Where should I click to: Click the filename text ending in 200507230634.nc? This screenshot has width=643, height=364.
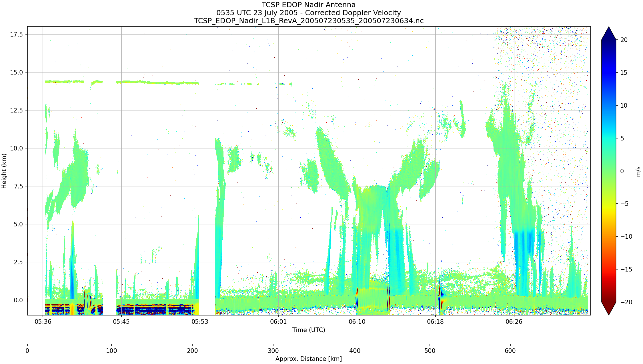(309, 21)
